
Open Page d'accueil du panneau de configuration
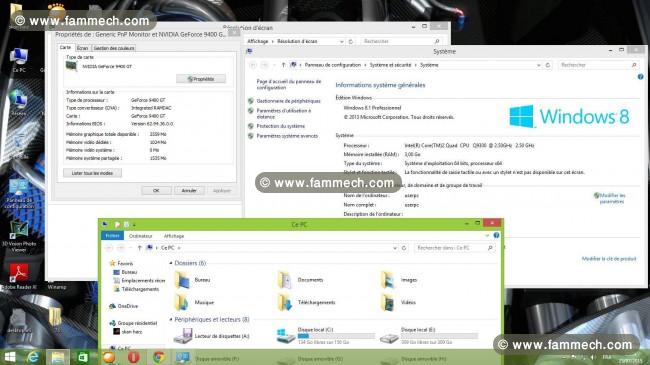pos(289,85)
